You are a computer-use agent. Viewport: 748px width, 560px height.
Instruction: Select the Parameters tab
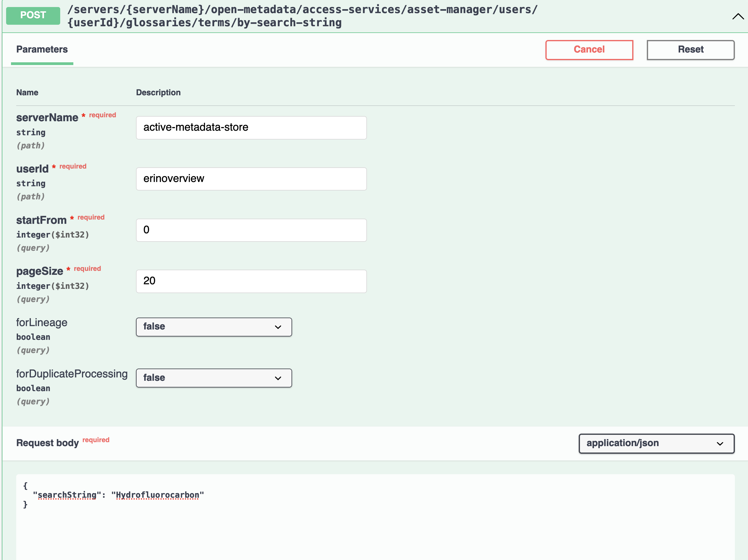(x=42, y=50)
